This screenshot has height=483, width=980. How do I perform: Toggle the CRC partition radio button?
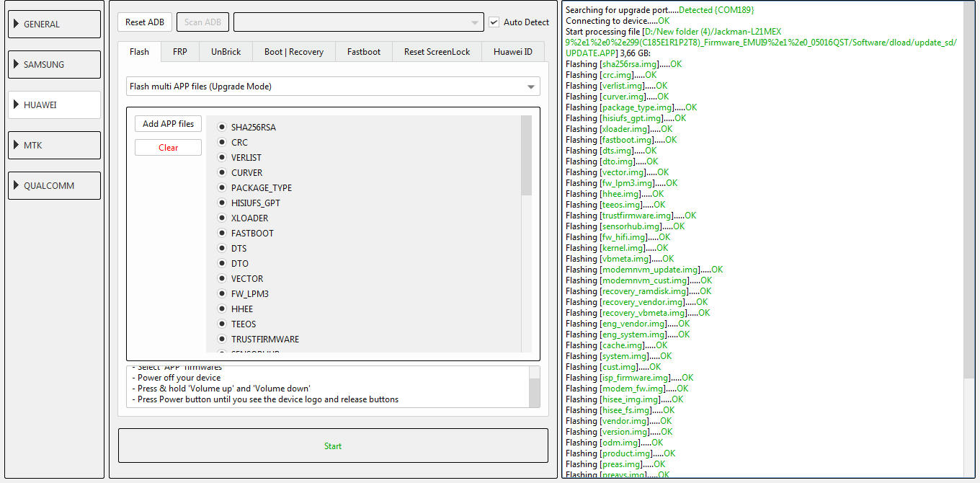[x=222, y=143]
